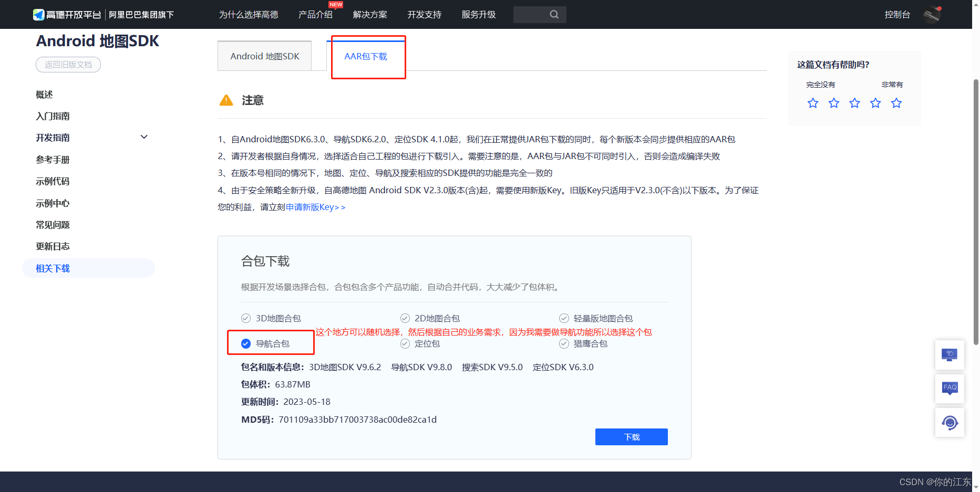Open 开发指南 sidebar item
The height and width of the screenshot is (492, 980).
point(53,138)
